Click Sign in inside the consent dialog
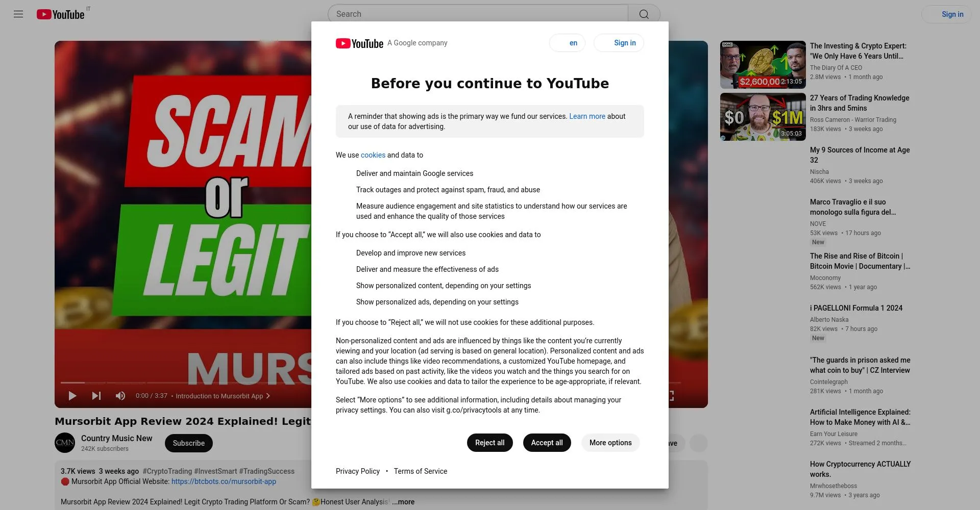The width and height of the screenshot is (980, 510). click(619, 43)
